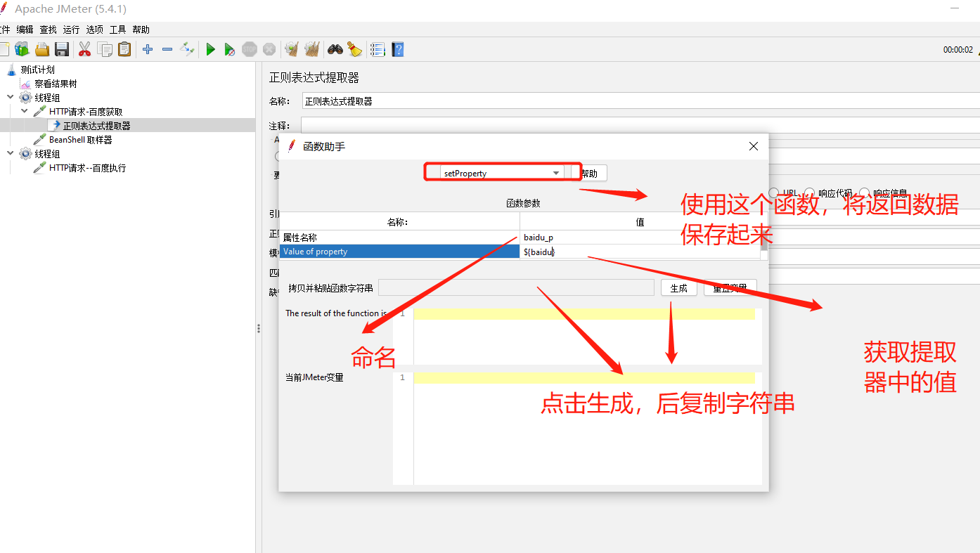
Task: Clear all results with double broom icon
Action: [312, 49]
